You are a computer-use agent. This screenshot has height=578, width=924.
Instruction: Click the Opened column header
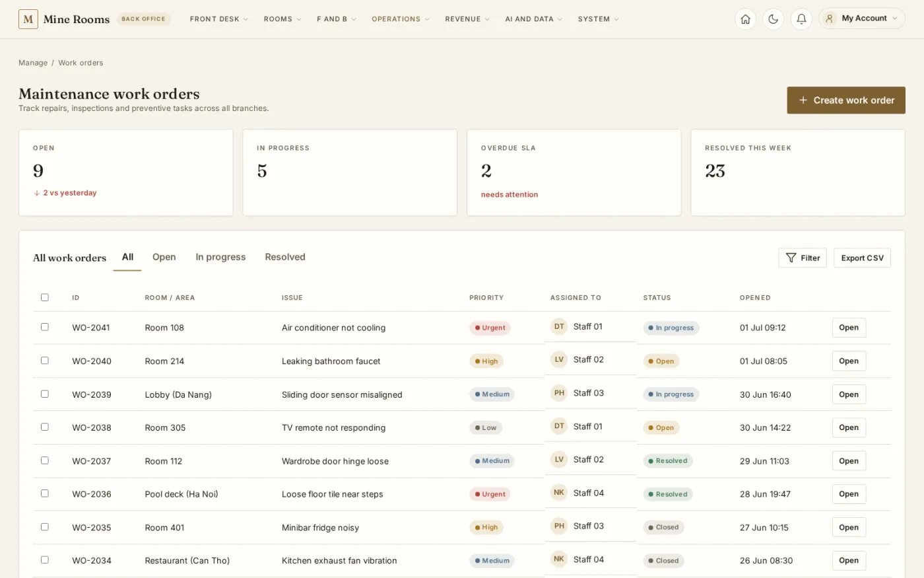[x=755, y=298]
